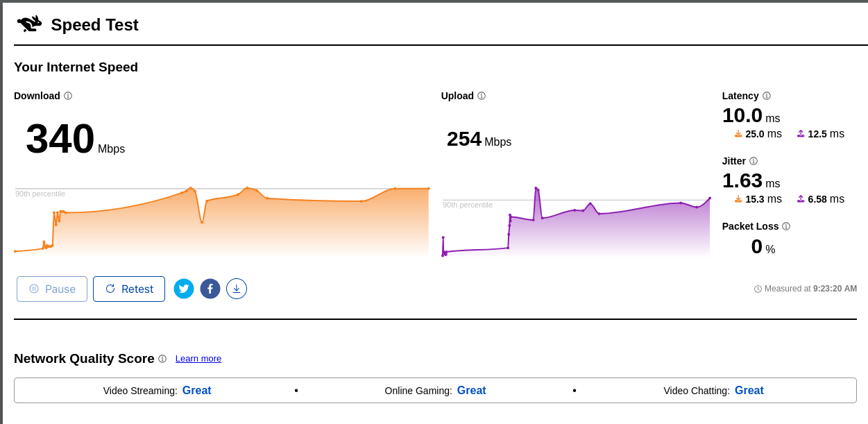Open the Latency info tooltip icon
The image size is (868, 424).
tap(767, 96)
